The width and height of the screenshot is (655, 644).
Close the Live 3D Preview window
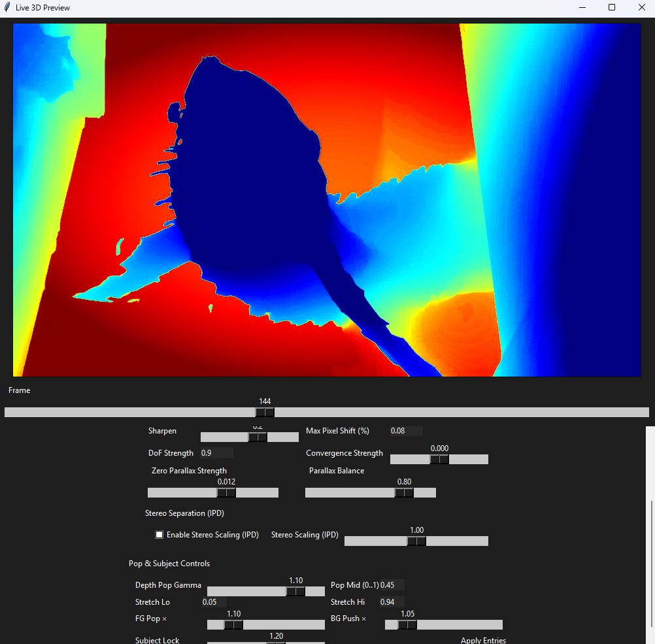click(641, 8)
